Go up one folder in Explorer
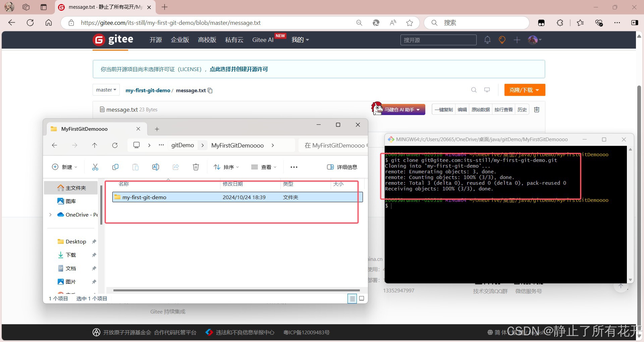Image resolution: width=644 pixels, height=342 pixels. tap(95, 145)
